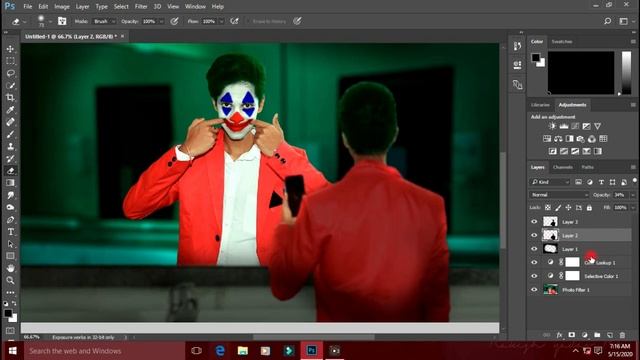Screen dimensions: 640x360
Task: Add a Vibrance adjustment
Action: coord(598,126)
